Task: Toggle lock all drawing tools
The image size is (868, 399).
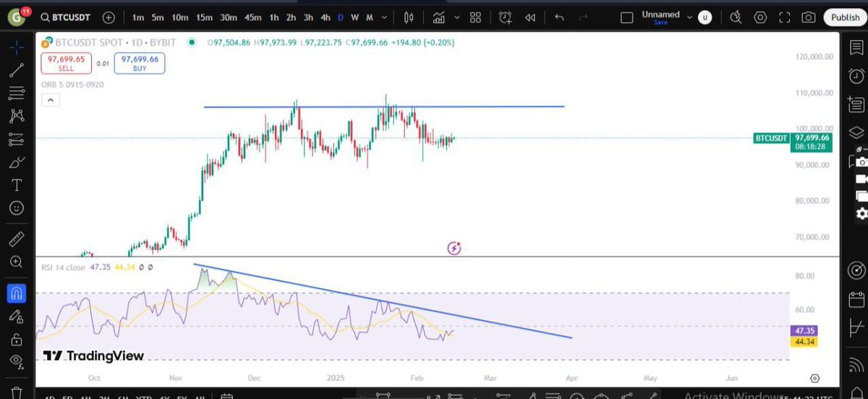Action: [x=17, y=339]
